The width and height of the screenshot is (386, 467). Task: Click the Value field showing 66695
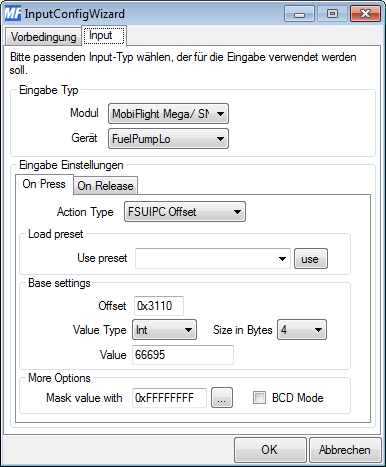183,355
